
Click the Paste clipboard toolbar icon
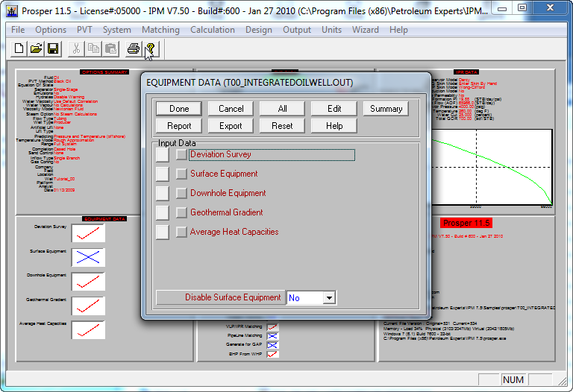coord(110,48)
